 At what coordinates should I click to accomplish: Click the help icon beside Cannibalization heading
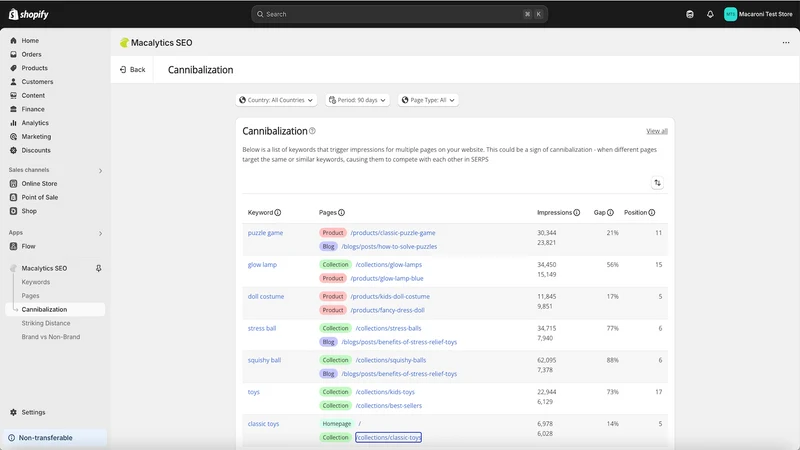[x=312, y=131]
